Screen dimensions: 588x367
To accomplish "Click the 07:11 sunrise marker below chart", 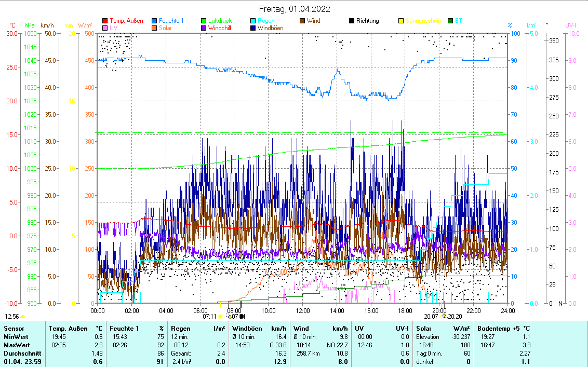I will pos(209,316).
